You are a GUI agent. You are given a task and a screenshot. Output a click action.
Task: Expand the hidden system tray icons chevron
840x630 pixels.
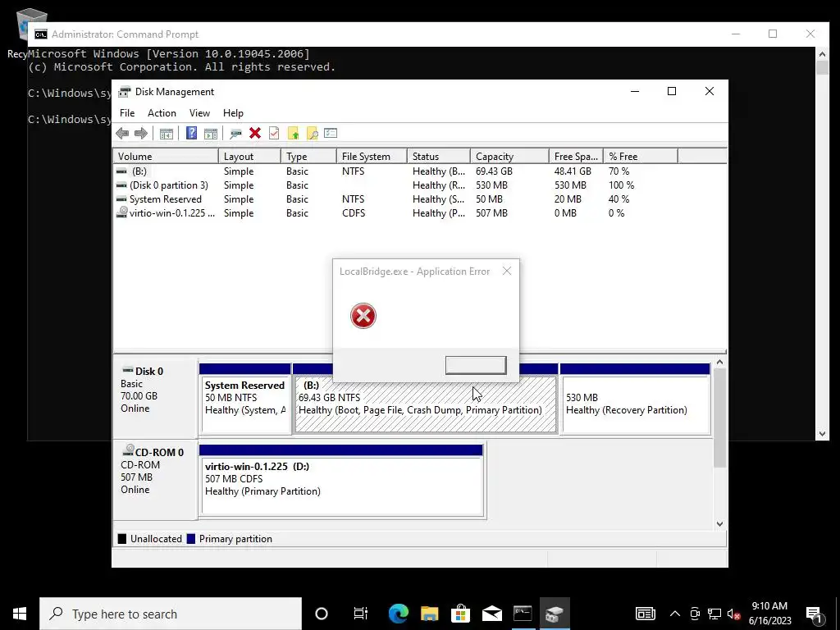675,614
